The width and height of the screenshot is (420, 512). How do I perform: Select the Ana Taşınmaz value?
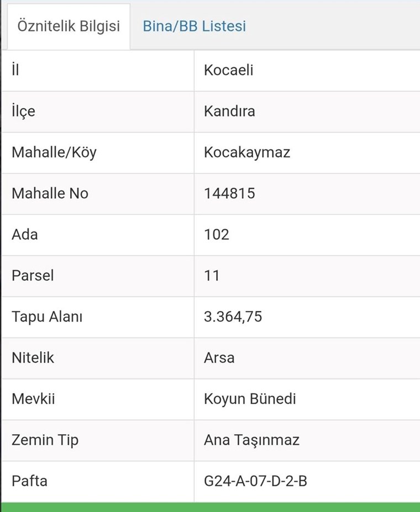(251, 440)
